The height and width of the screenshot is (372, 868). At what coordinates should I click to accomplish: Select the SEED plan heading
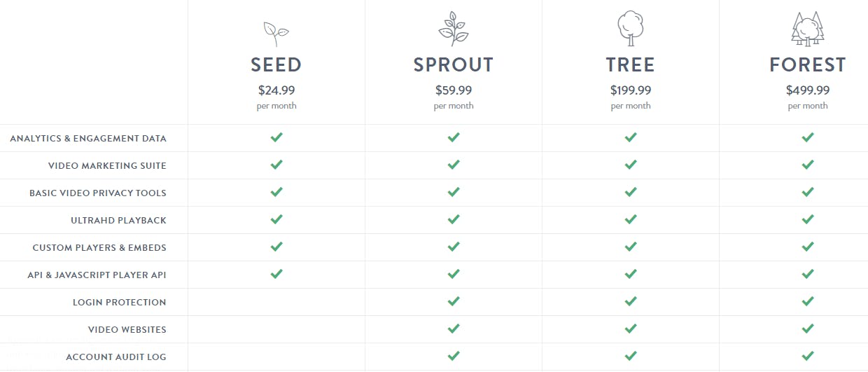276,65
